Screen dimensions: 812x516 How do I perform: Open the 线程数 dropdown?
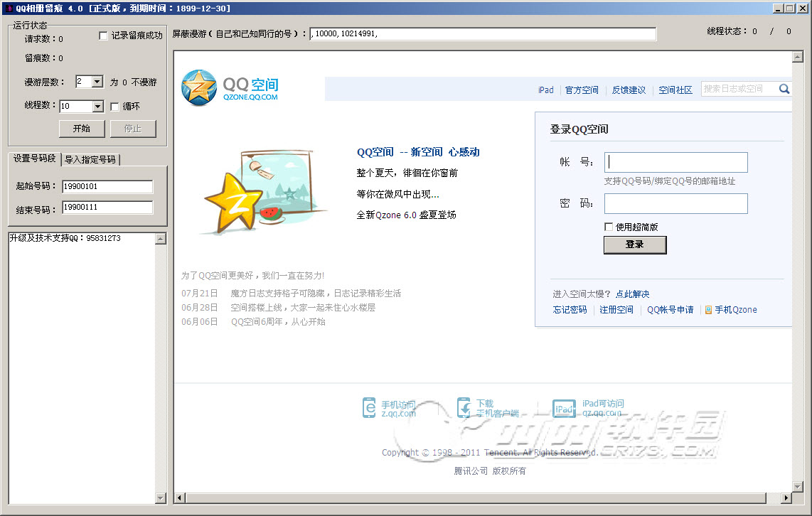(98, 106)
